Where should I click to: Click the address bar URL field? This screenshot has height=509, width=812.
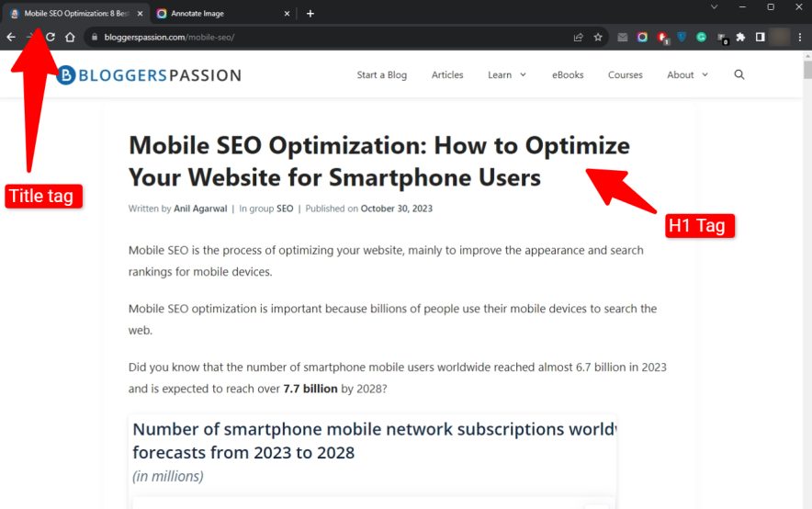point(321,38)
